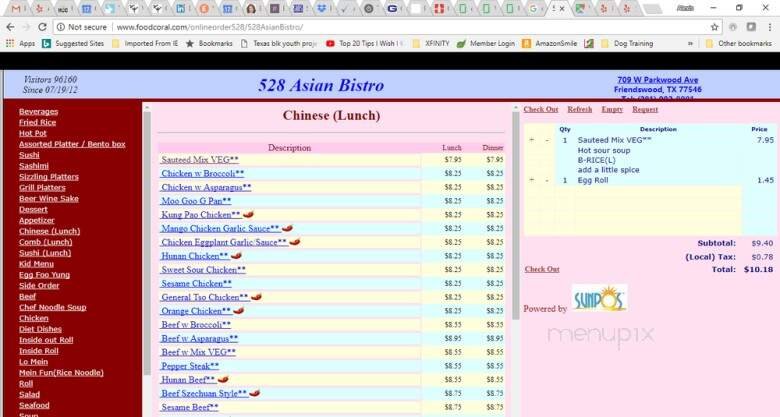Open the Sizzling Platters category
Viewport: 780px width, 417px height.
point(48,177)
